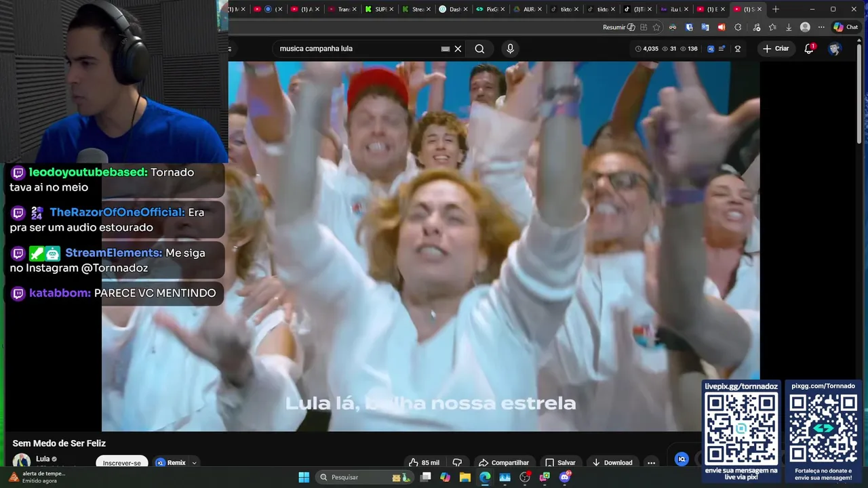Click the video player playing Lula campaign

click(x=431, y=247)
